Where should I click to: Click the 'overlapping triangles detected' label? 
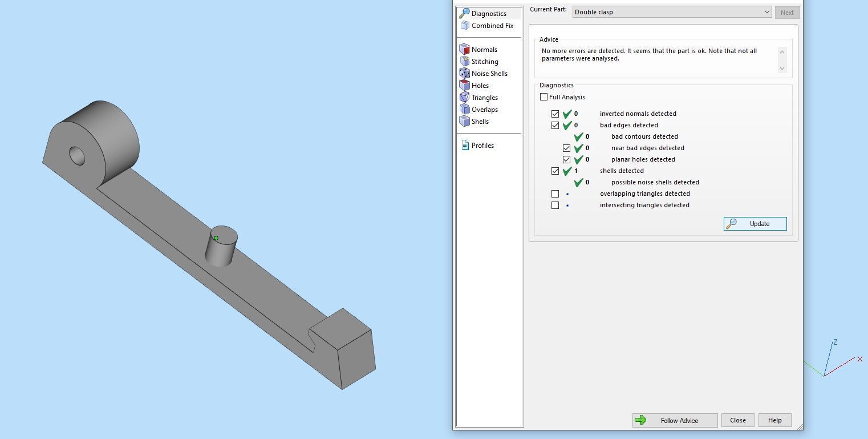click(x=645, y=194)
